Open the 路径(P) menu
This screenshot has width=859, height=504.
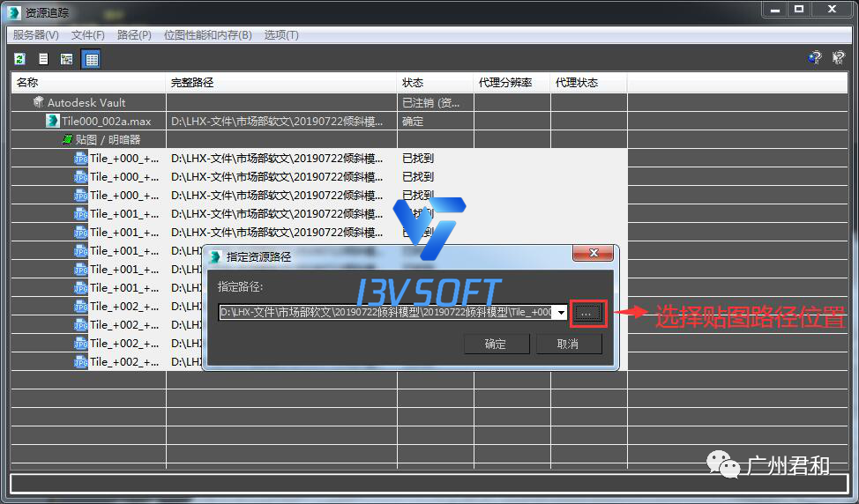(x=134, y=35)
